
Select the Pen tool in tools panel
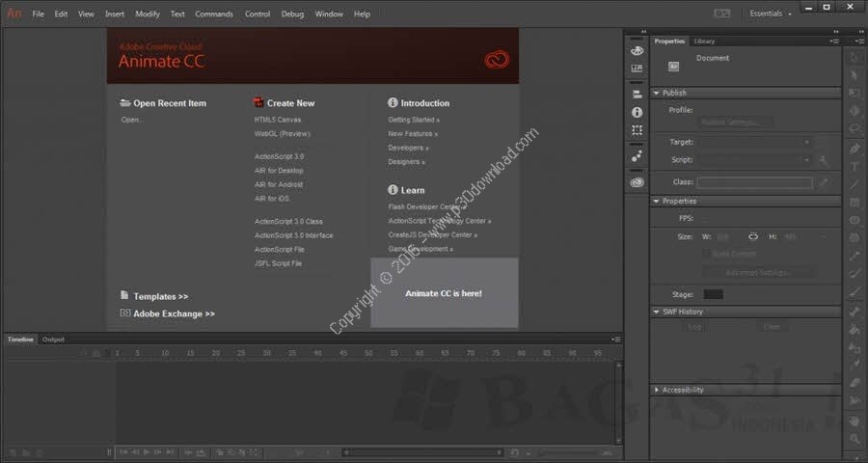click(x=854, y=148)
